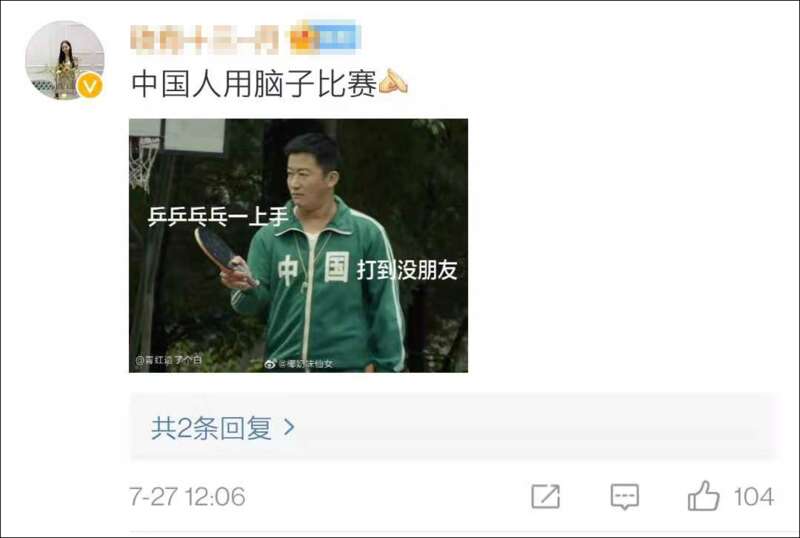The width and height of the screenshot is (800, 538).
Task: Like the post with thumbs-up icon
Action: 703,496
